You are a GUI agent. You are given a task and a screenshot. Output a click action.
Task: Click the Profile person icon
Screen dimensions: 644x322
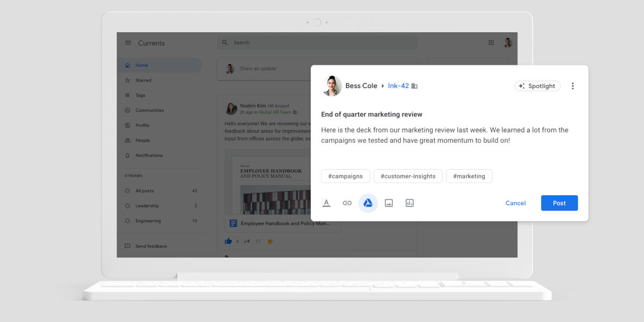(127, 126)
